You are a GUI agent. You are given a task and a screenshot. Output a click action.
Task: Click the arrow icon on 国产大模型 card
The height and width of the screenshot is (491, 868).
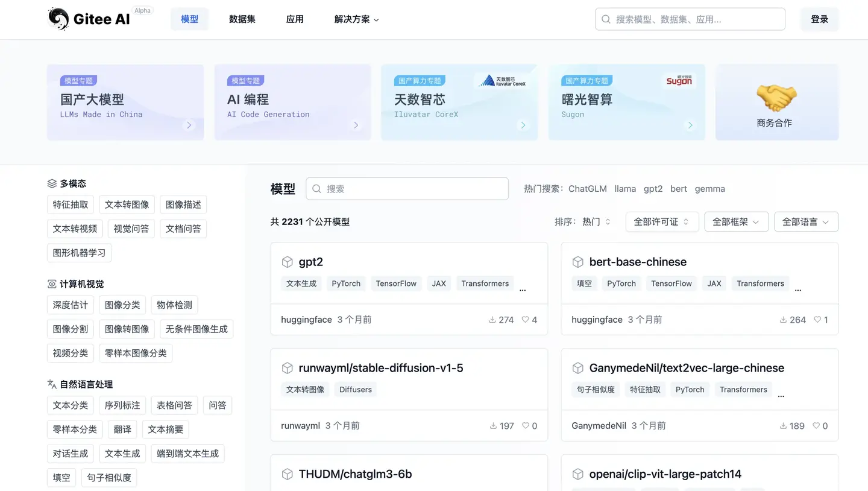pos(189,125)
